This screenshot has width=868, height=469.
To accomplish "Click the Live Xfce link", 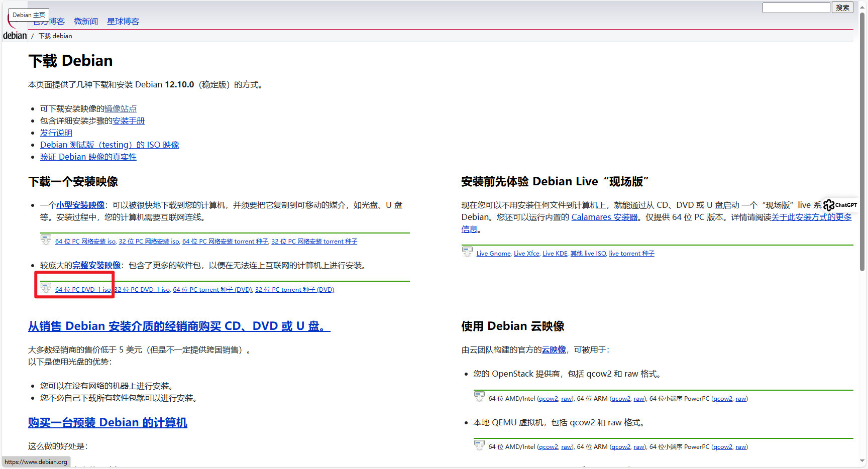I will click(x=526, y=254).
